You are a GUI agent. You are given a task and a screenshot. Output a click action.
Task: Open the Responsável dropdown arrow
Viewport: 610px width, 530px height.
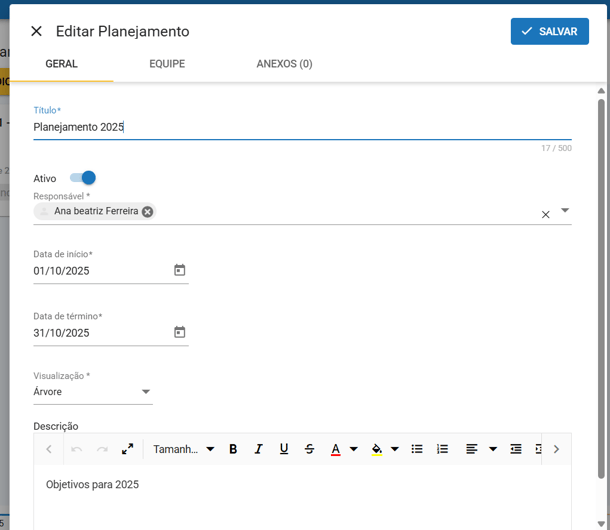click(x=565, y=211)
